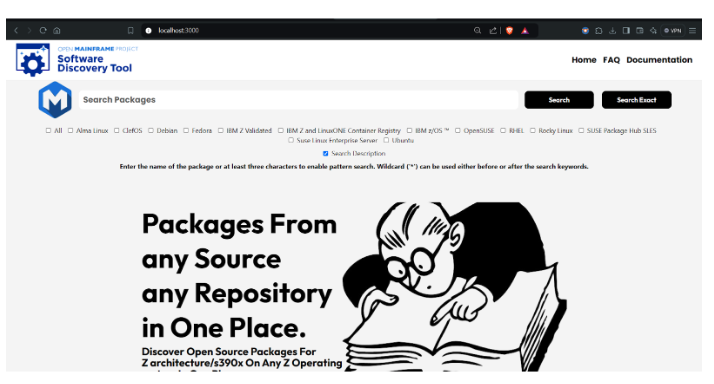Image resolution: width=714 pixels, height=384 pixels.
Task: Click the Leo AI sparkle icon
Action: [653, 31]
